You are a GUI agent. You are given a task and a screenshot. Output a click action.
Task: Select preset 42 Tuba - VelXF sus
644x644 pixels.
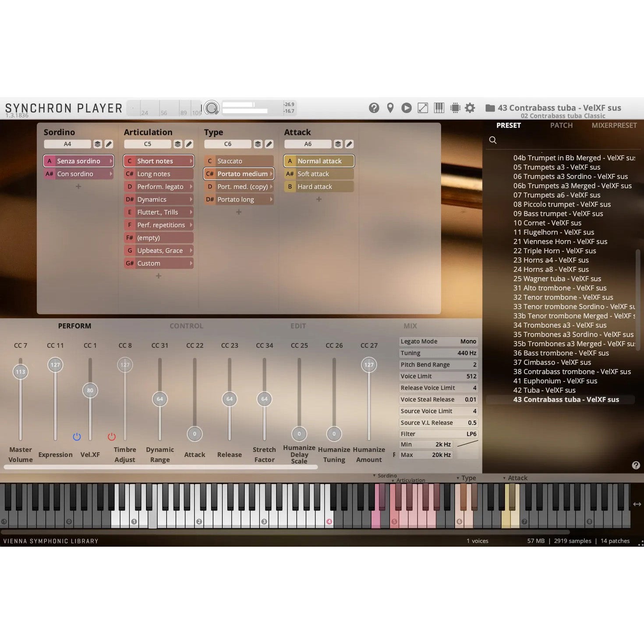(x=544, y=390)
